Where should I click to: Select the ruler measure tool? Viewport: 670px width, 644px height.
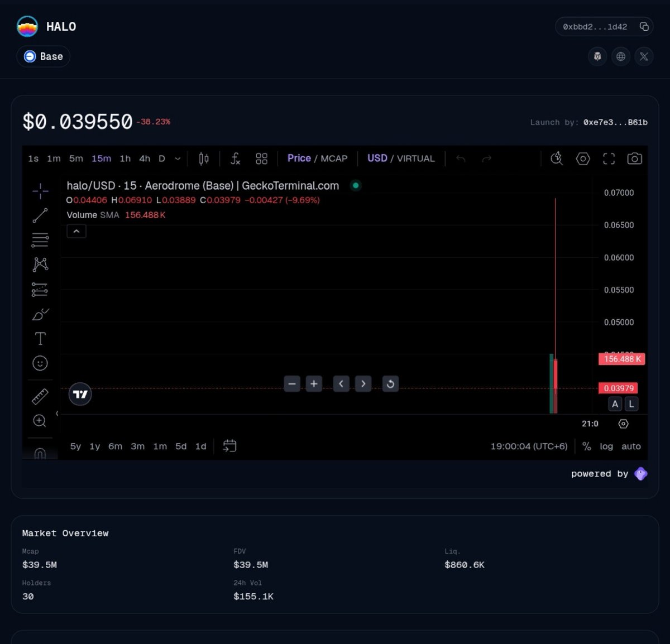pos(40,396)
